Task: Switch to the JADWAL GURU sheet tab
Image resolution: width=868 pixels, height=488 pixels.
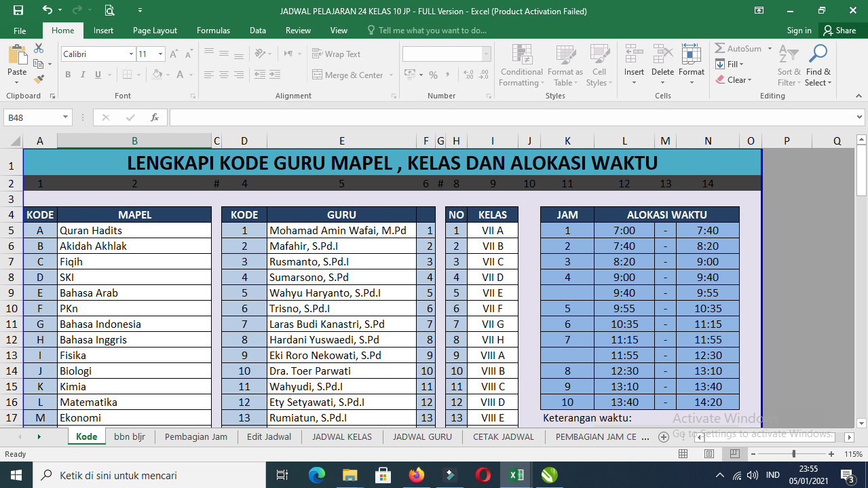Action: 421,437
